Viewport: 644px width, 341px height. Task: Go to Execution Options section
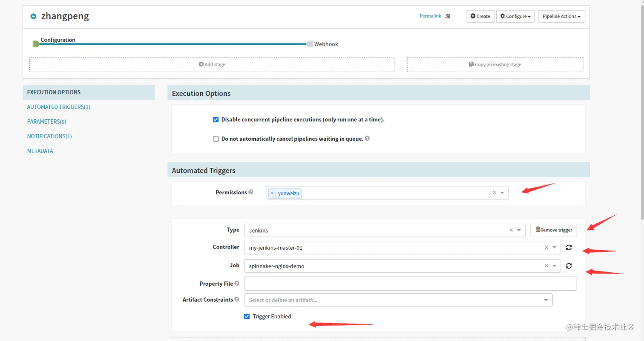click(x=89, y=92)
